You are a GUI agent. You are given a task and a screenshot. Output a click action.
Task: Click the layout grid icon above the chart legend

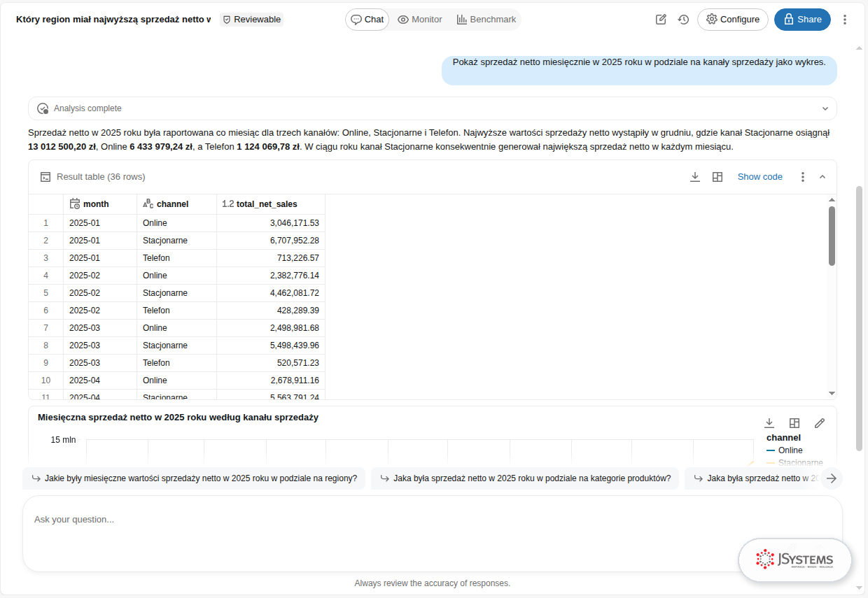coord(794,423)
